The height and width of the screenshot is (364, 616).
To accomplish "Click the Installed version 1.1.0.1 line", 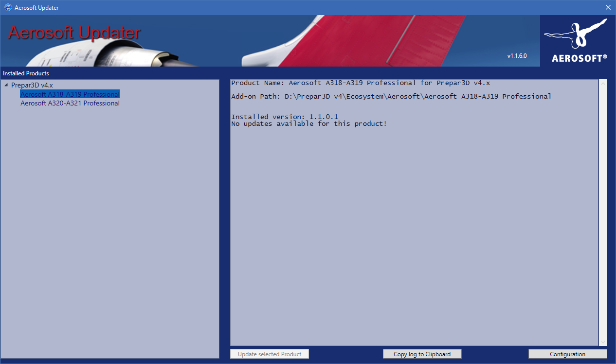I will coord(285,117).
